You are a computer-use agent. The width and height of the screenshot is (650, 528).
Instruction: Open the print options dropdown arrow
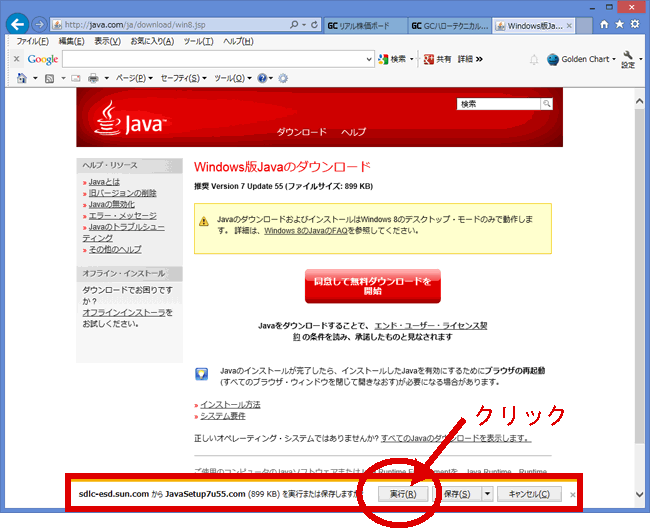pos(107,78)
